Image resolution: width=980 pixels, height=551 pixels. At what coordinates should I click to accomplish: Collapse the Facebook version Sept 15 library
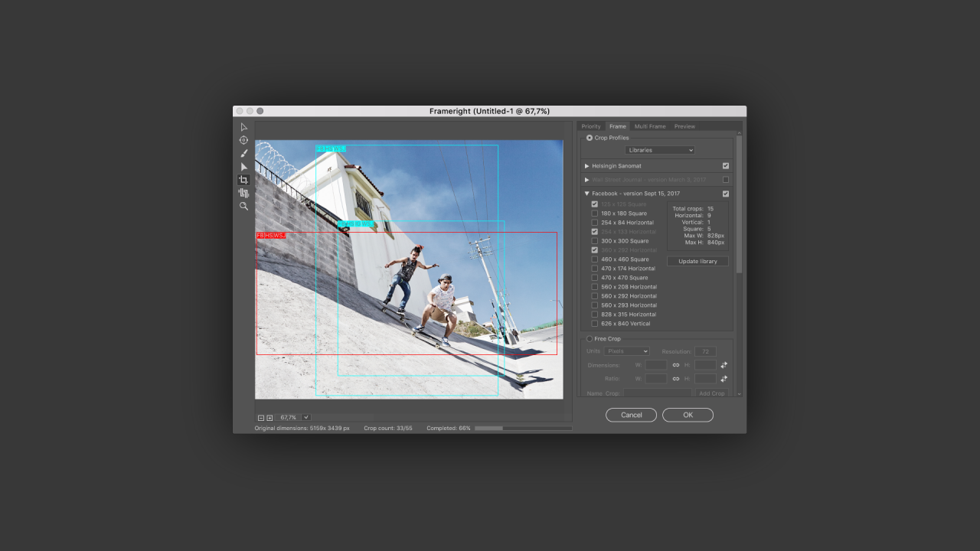click(587, 194)
